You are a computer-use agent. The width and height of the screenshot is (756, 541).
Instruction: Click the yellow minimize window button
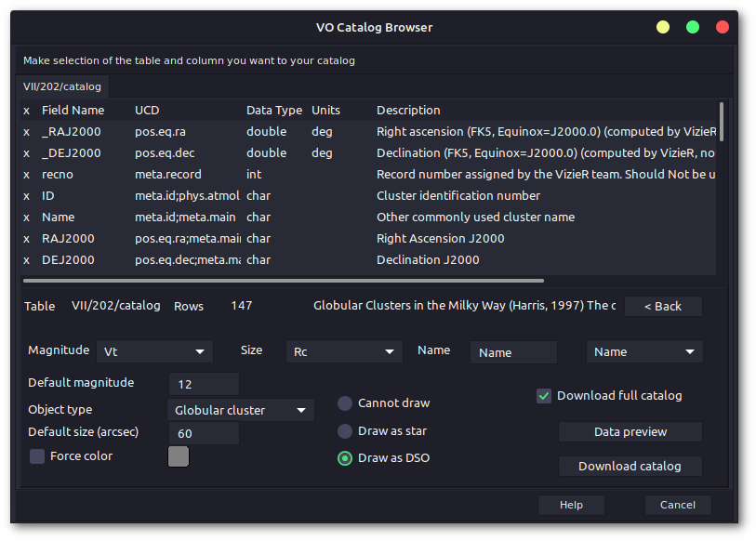tap(663, 27)
